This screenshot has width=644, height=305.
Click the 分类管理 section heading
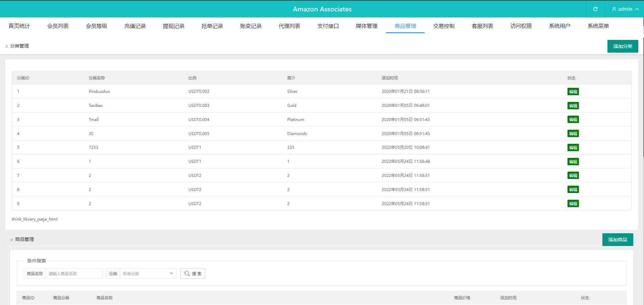[19, 46]
